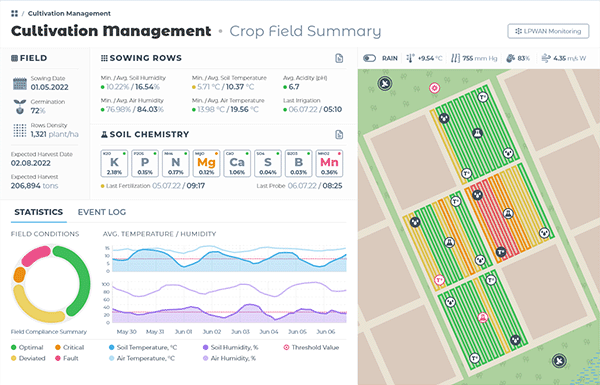This screenshot has width=600, height=385.
Task: Select the K potassium element tile
Action: pyautogui.click(x=114, y=163)
